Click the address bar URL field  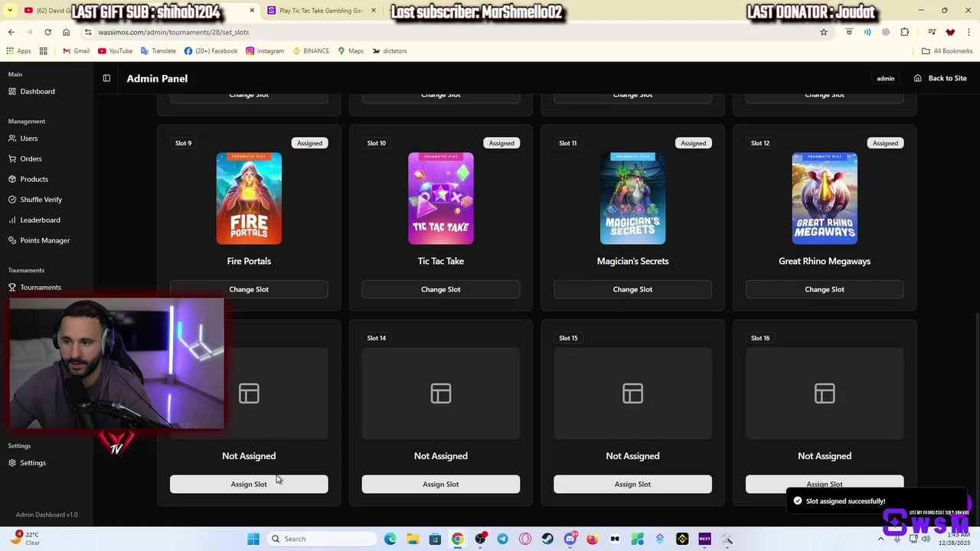click(x=452, y=32)
